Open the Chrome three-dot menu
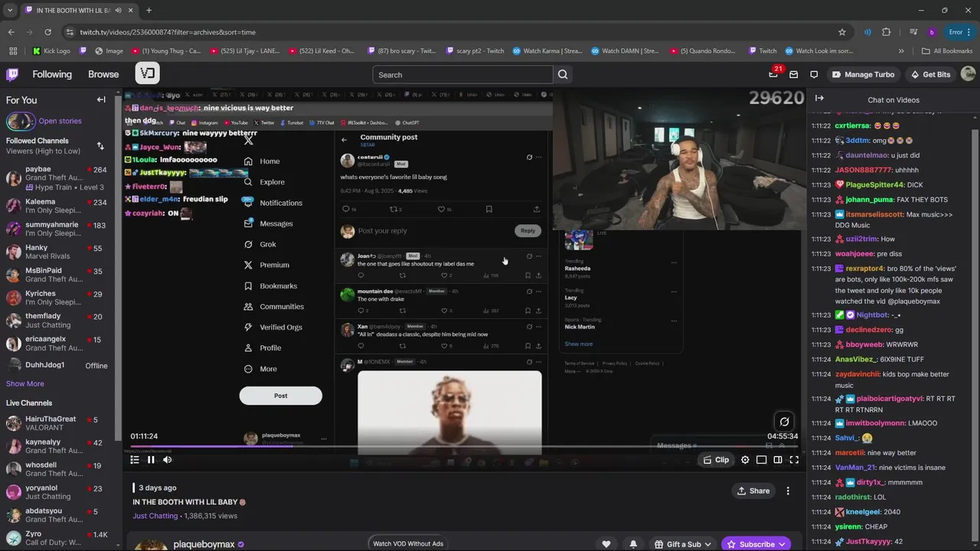Image resolution: width=980 pixels, height=551 pixels. click(971, 32)
